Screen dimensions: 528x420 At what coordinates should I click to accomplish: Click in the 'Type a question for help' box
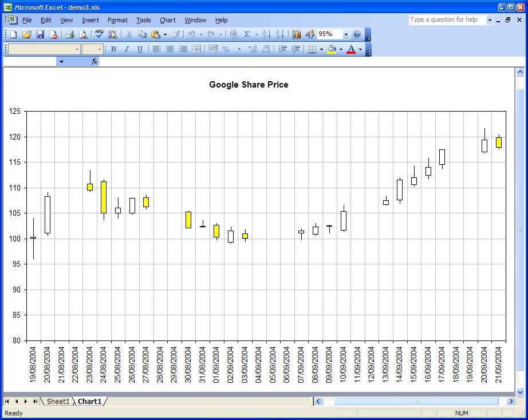(x=447, y=20)
